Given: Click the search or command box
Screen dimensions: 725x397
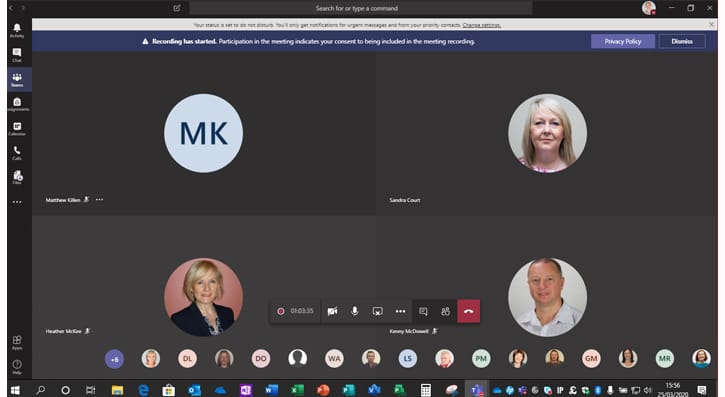Looking at the screenshot, I should tap(361, 8).
